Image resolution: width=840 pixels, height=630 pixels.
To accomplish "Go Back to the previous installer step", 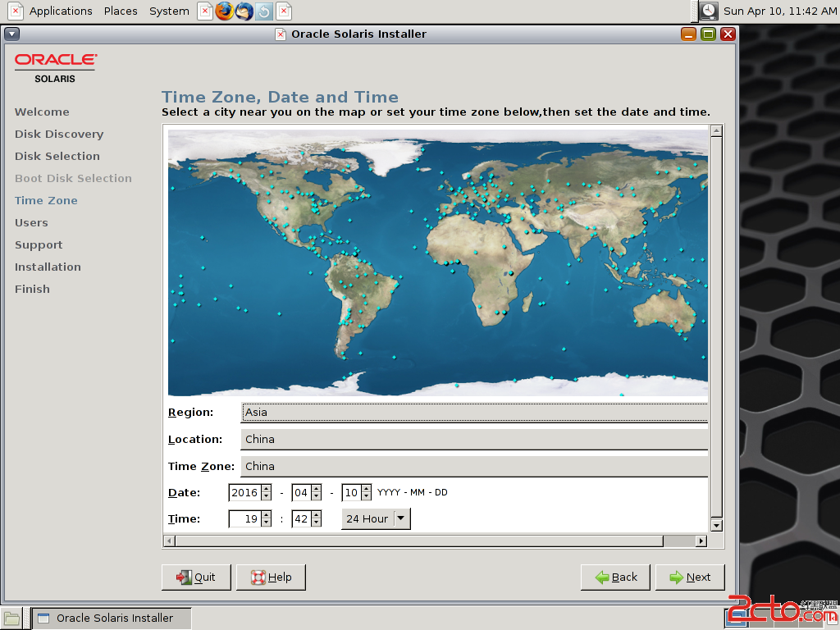I will 615,577.
